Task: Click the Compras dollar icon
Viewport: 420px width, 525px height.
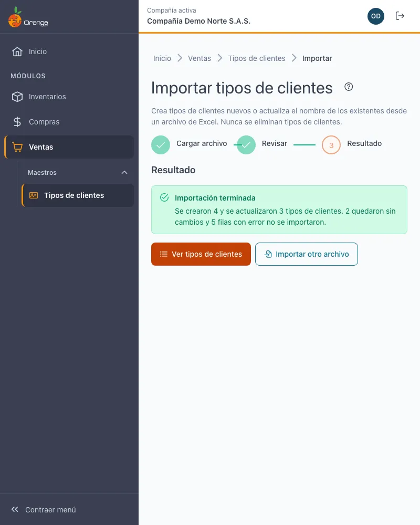Action: 17,122
